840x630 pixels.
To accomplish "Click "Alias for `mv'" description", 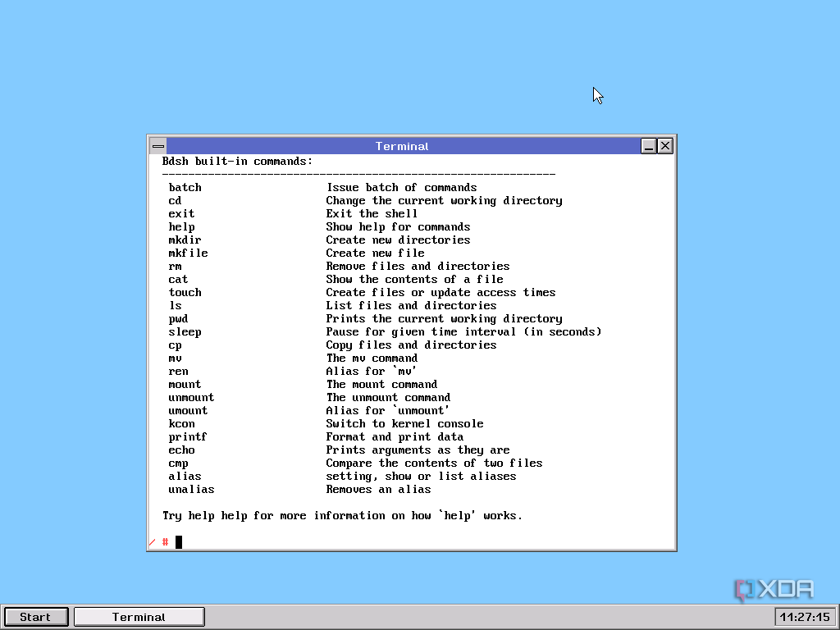I will 372,372.
